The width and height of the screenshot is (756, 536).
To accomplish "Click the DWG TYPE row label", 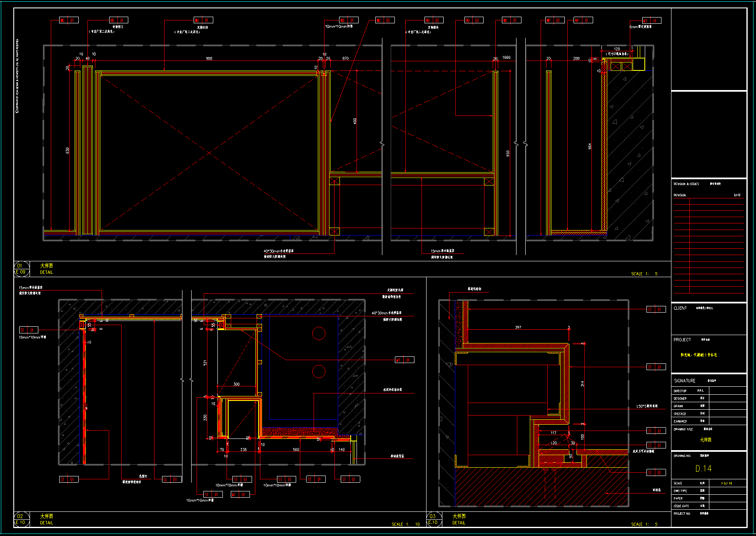I will pyautogui.click(x=680, y=491).
